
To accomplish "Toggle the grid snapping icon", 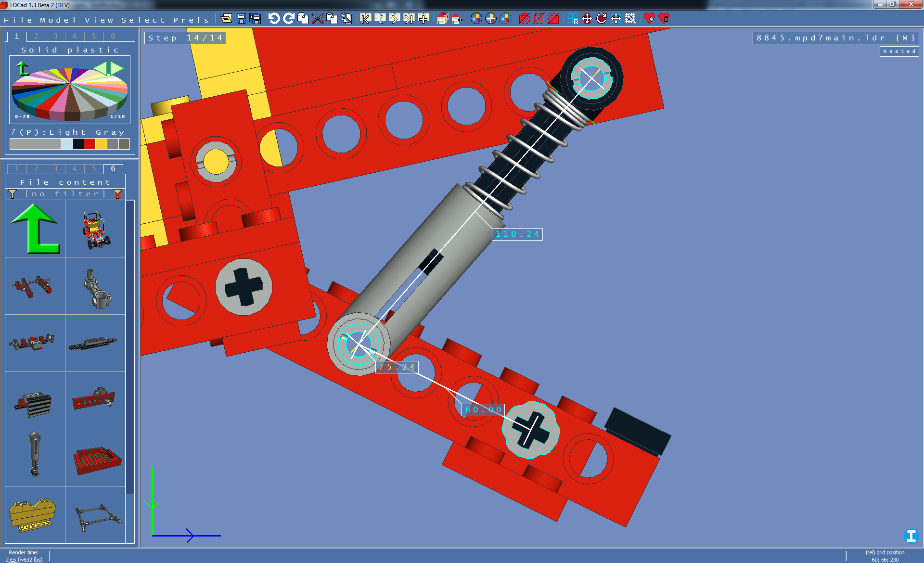I will tap(630, 19).
